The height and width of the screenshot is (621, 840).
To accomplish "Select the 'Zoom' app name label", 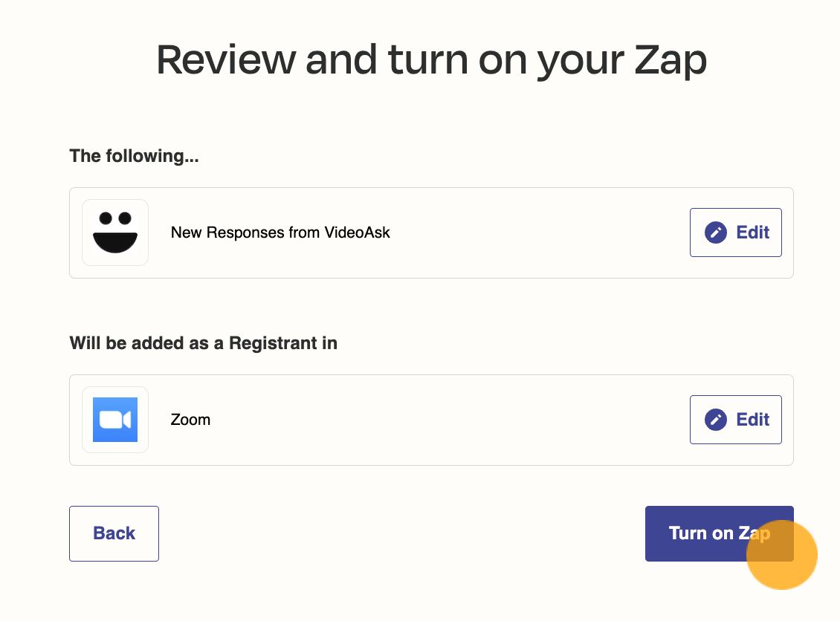I will click(191, 420).
